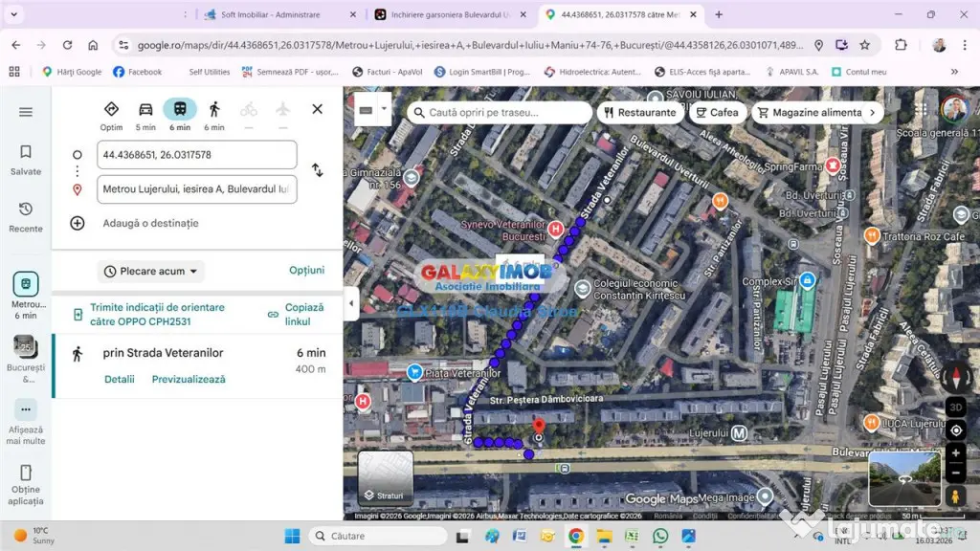Open the Detalii route link
Viewport: 980px width, 551px height.
[x=120, y=379]
